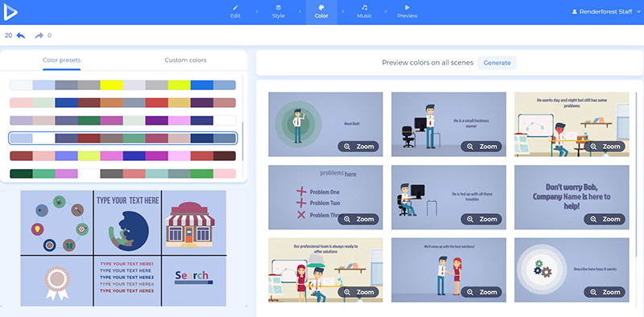The height and width of the screenshot is (317, 644).
Task: Select the dark green and pink palette row
Action: (x=122, y=173)
